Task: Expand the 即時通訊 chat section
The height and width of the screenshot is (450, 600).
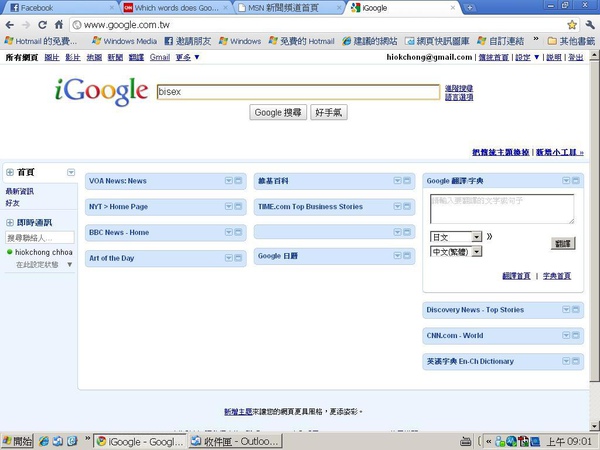Action: point(10,222)
